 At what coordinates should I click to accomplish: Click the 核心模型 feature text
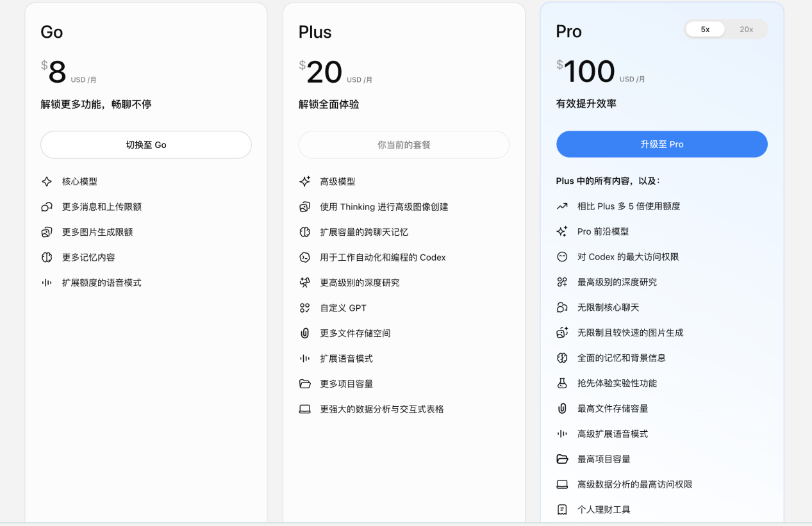point(79,182)
